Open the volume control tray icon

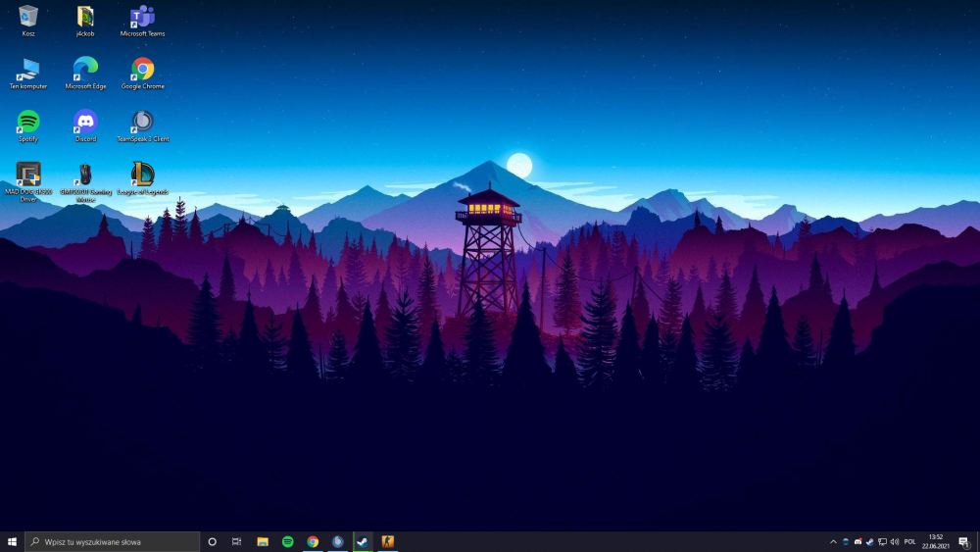coord(895,542)
